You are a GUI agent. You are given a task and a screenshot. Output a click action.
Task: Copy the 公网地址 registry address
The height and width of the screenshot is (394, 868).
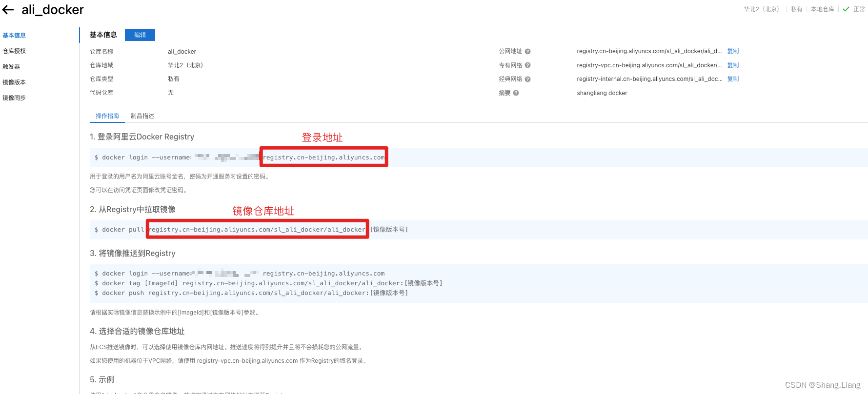tap(733, 51)
